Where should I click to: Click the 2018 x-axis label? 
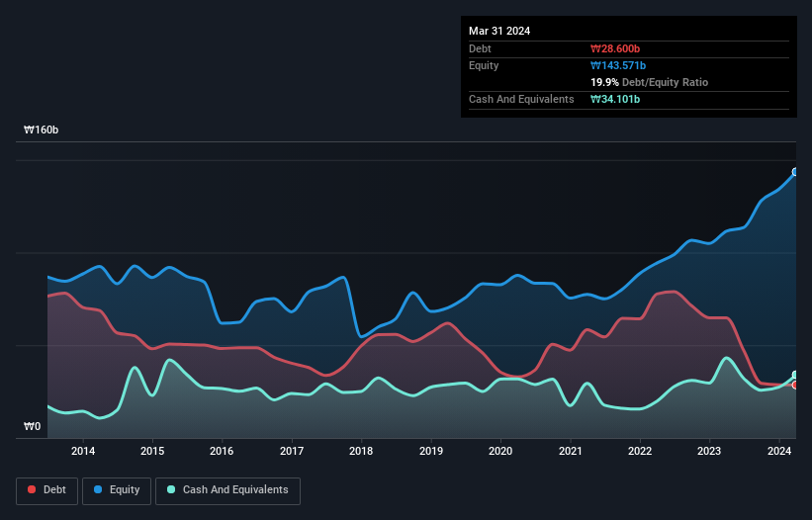coord(361,451)
